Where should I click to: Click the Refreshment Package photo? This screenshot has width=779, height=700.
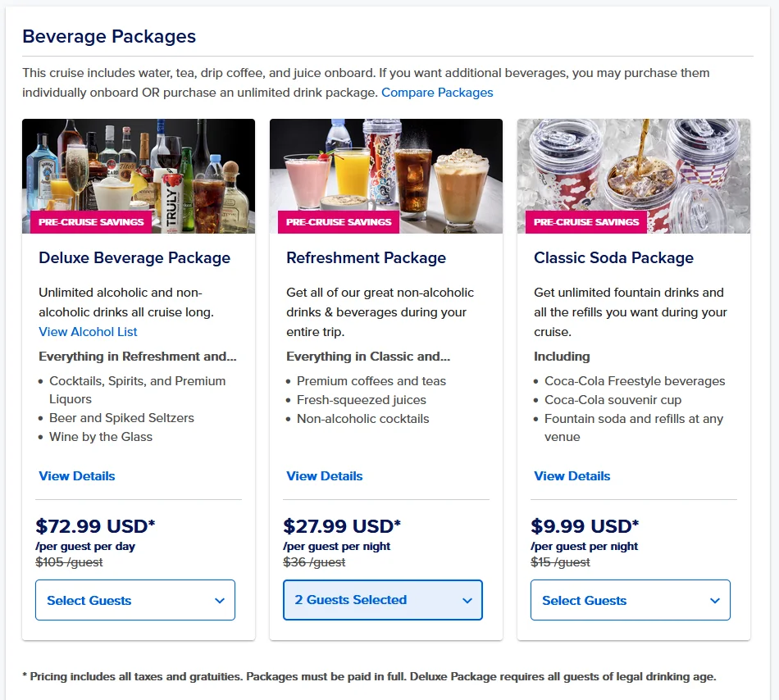(386, 172)
